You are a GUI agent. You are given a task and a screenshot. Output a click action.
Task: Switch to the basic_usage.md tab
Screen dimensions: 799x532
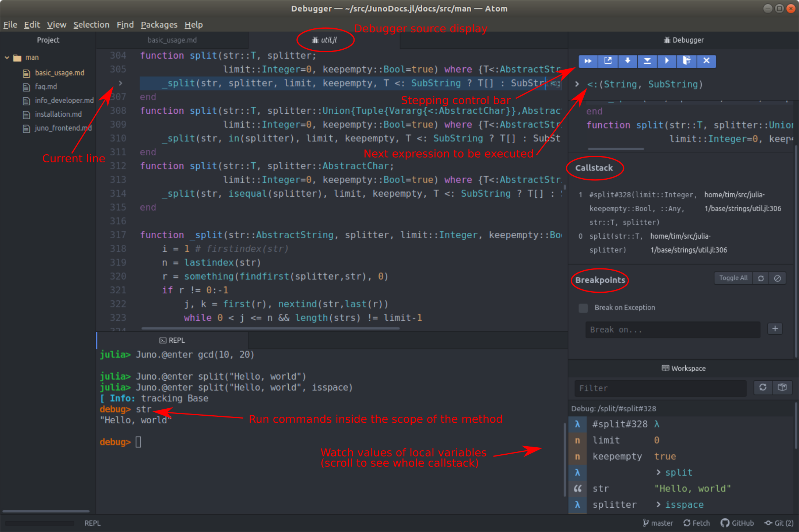point(172,40)
